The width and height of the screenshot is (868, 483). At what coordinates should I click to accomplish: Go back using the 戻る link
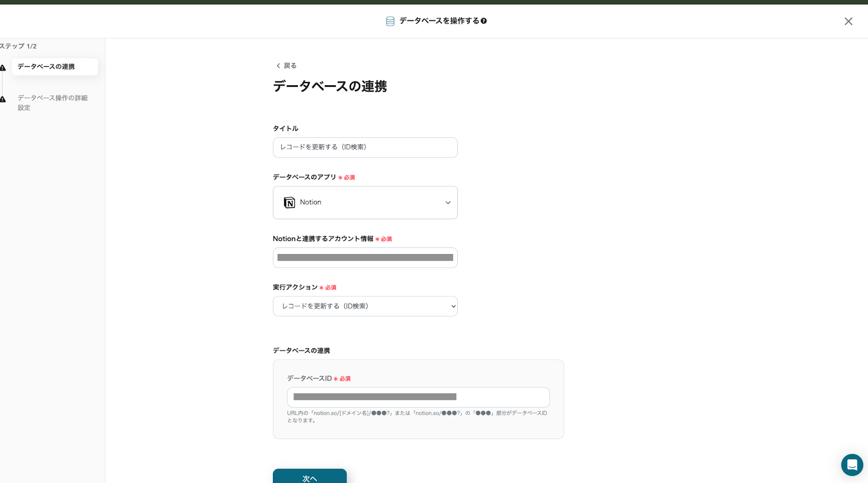pos(290,66)
